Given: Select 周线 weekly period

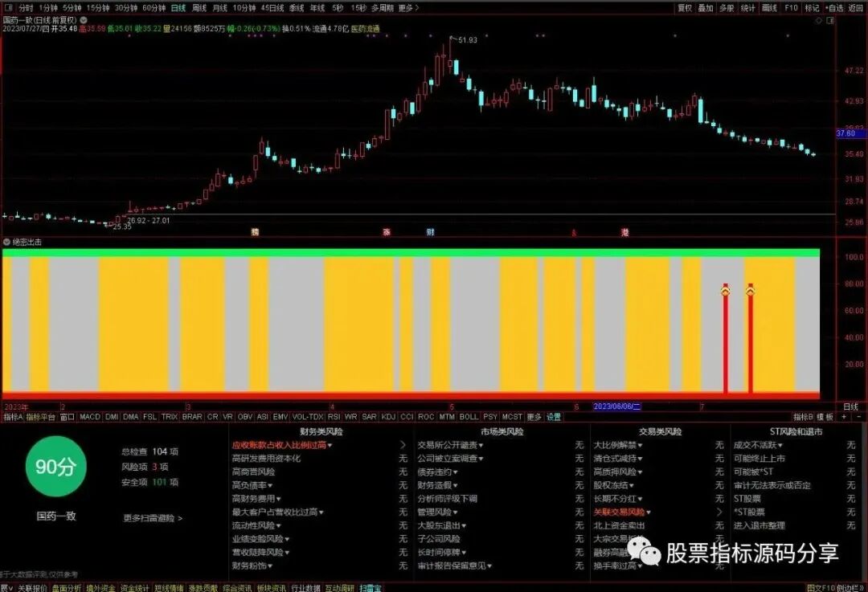Looking at the screenshot, I should (199, 8).
